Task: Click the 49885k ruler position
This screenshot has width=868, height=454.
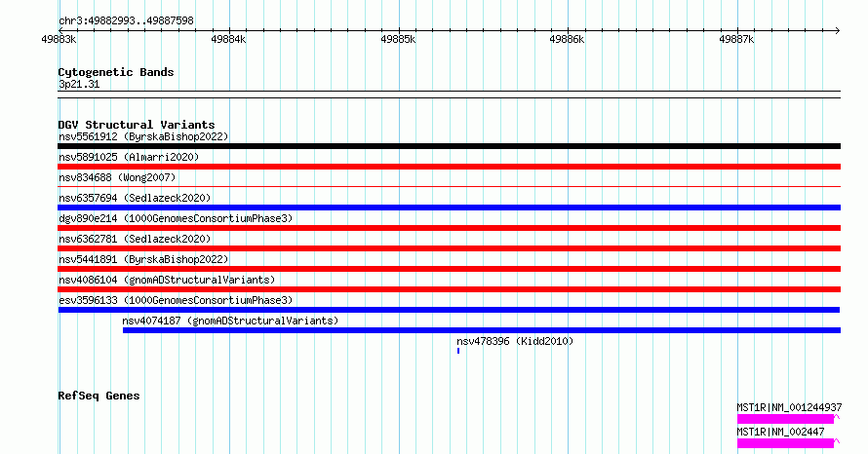Action: point(398,39)
